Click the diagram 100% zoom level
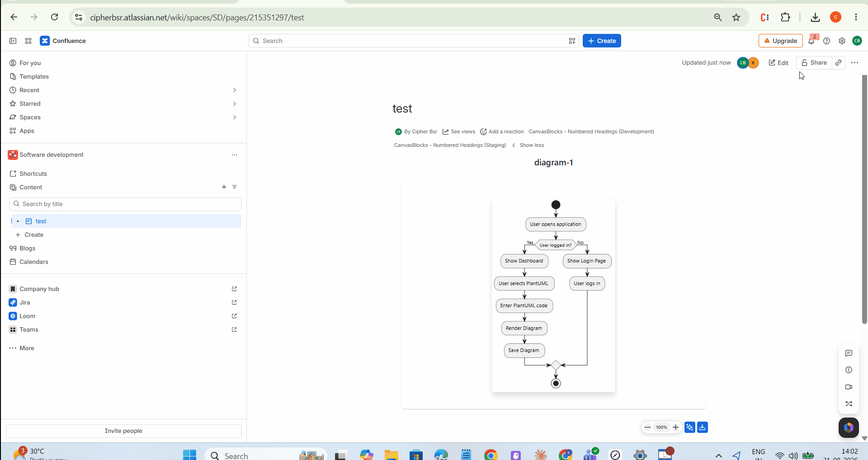Viewport: 868px width, 460px height. 661,427
